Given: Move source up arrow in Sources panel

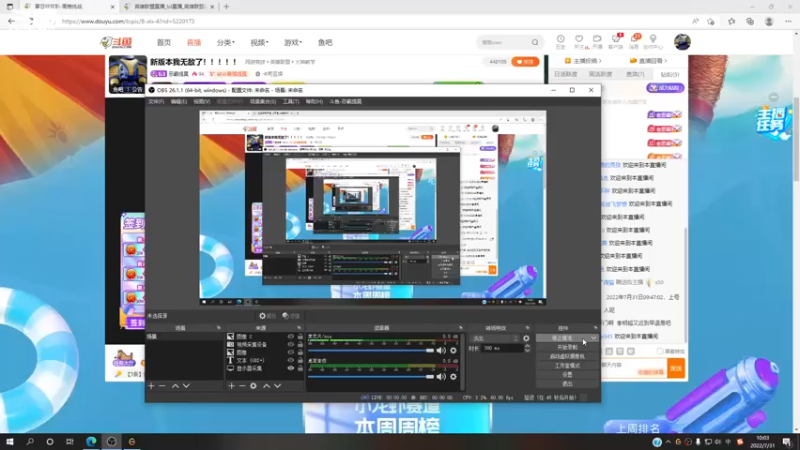Looking at the screenshot, I should tap(266, 386).
